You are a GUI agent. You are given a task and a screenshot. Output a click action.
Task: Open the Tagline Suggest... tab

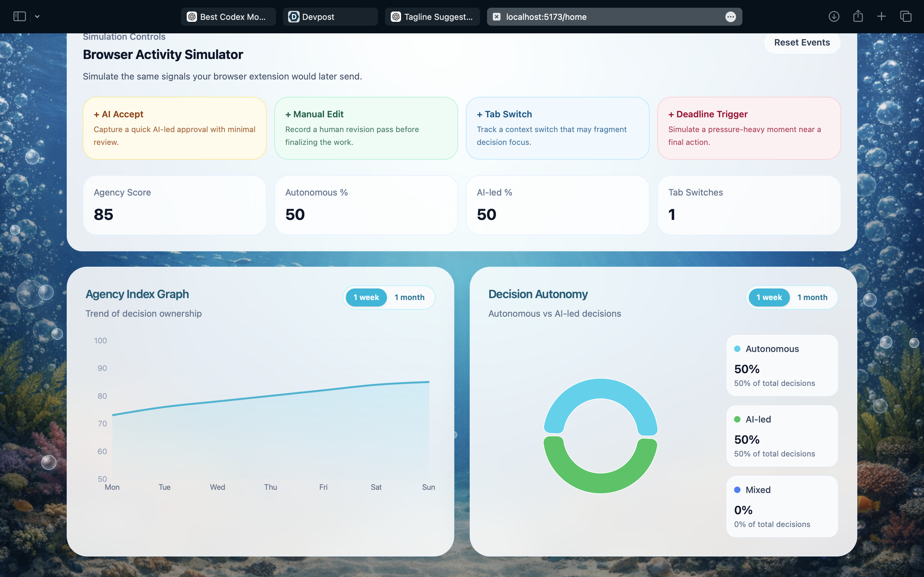pyautogui.click(x=432, y=17)
